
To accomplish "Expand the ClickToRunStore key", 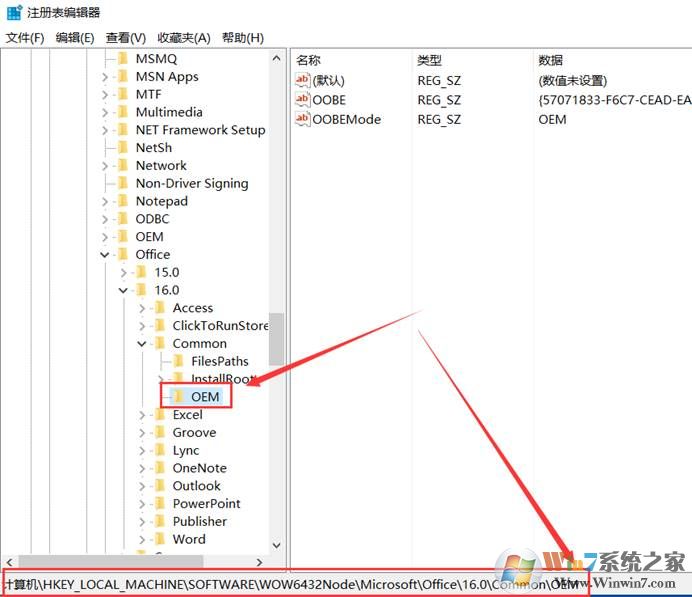I will [142, 326].
